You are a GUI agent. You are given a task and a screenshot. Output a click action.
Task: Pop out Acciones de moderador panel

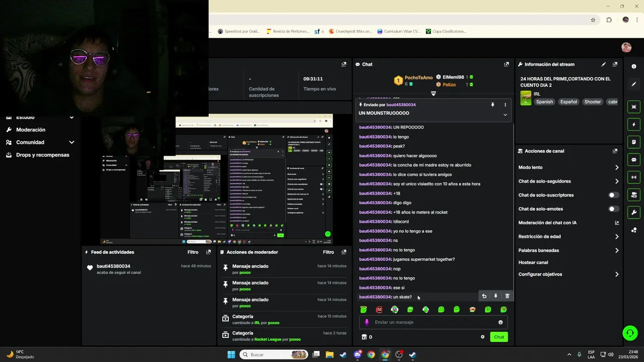click(x=344, y=252)
